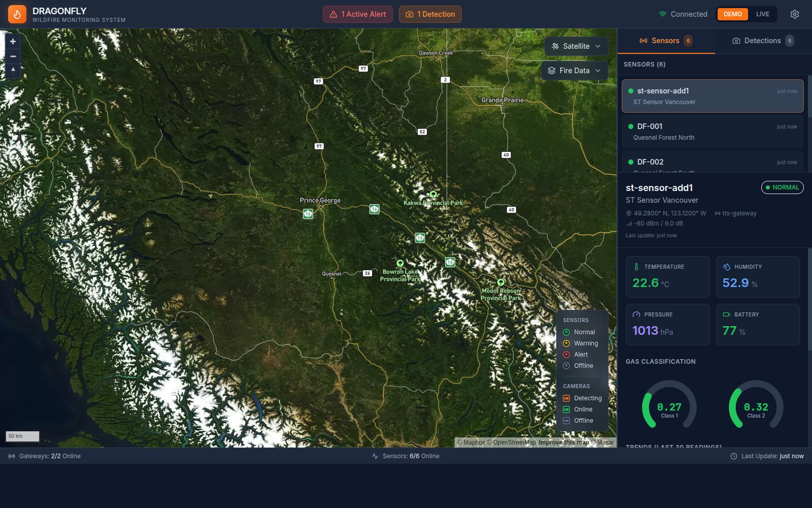Select the st-sensor-add1 sensor row
The image size is (812, 508).
coord(713,96)
